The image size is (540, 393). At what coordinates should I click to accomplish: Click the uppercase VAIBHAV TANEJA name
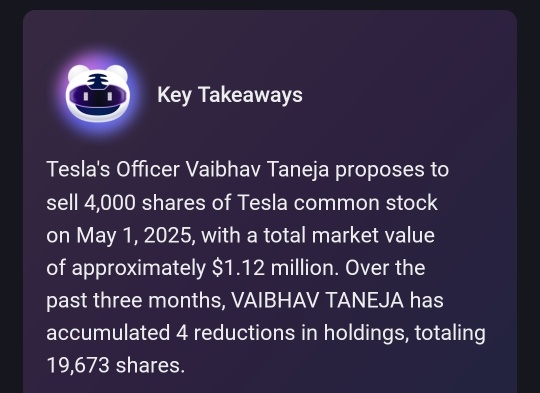(317, 300)
